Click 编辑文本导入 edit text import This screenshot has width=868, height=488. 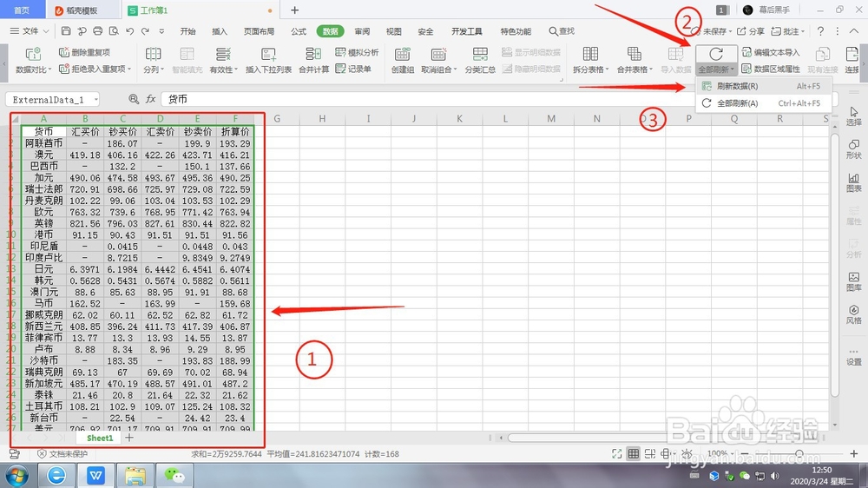coord(771,52)
